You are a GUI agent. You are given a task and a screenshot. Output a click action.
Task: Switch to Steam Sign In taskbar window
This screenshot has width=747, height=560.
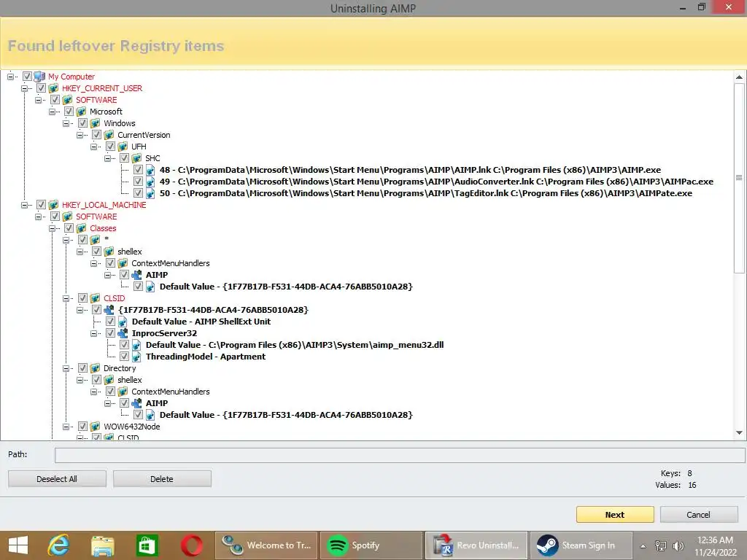[x=581, y=545]
